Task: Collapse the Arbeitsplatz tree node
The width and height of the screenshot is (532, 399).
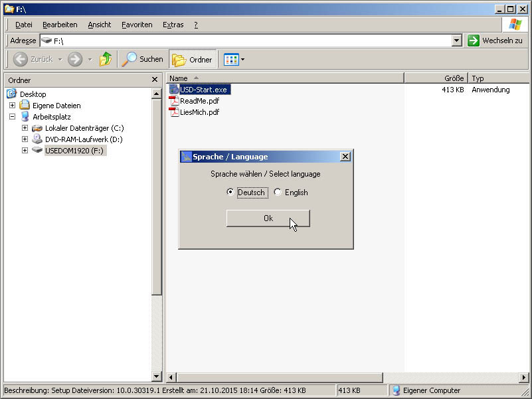Action: (x=12, y=117)
